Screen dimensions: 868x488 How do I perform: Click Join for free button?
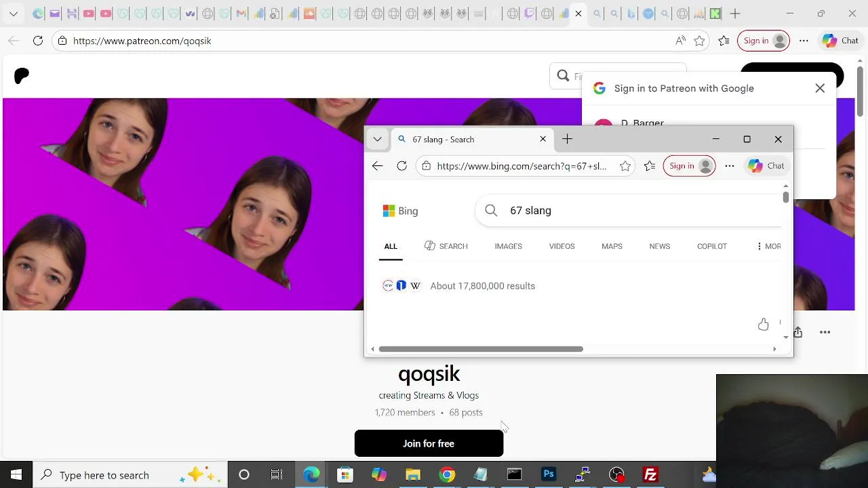tap(429, 443)
